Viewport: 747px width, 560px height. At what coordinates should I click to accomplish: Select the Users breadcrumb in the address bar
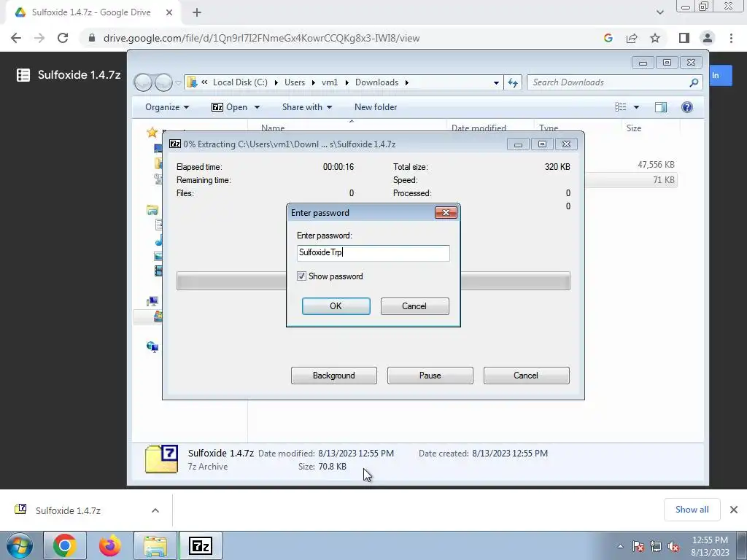(x=295, y=82)
